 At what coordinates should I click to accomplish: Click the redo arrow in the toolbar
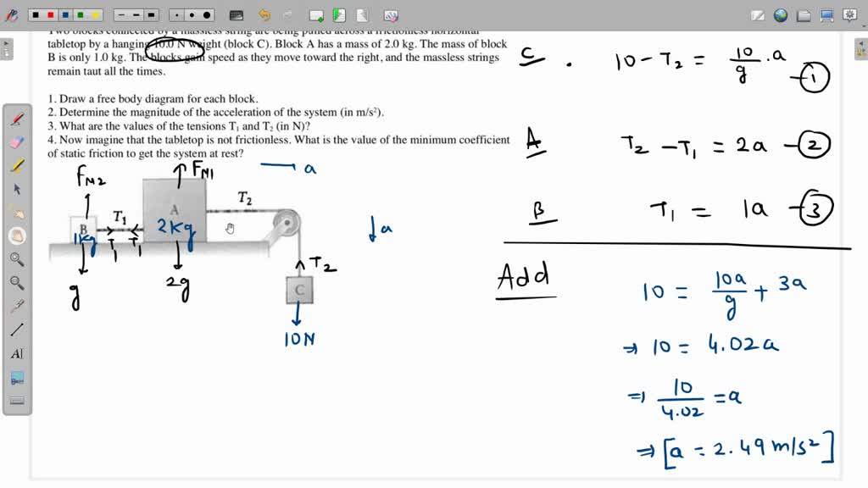[x=287, y=14]
